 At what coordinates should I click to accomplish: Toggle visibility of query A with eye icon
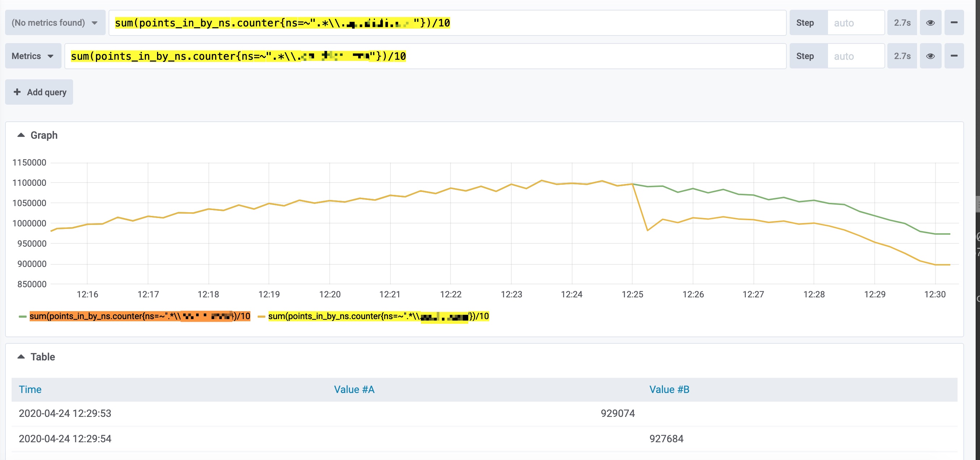930,22
